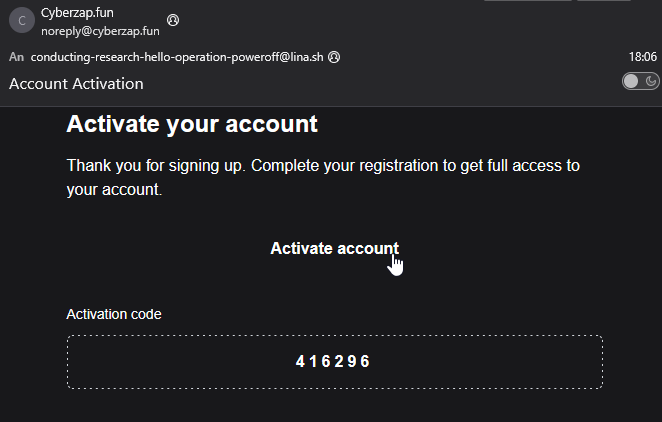Click the moon icon in the theme switch

(651, 82)
